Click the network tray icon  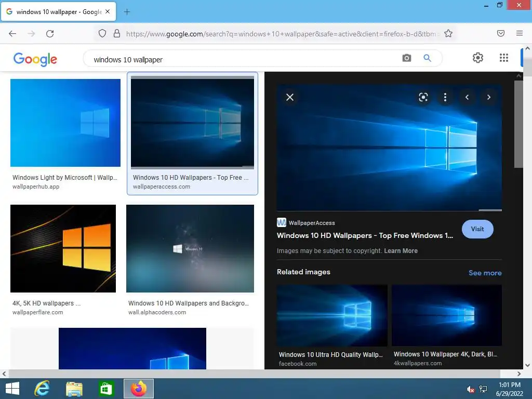click(483, 389)
